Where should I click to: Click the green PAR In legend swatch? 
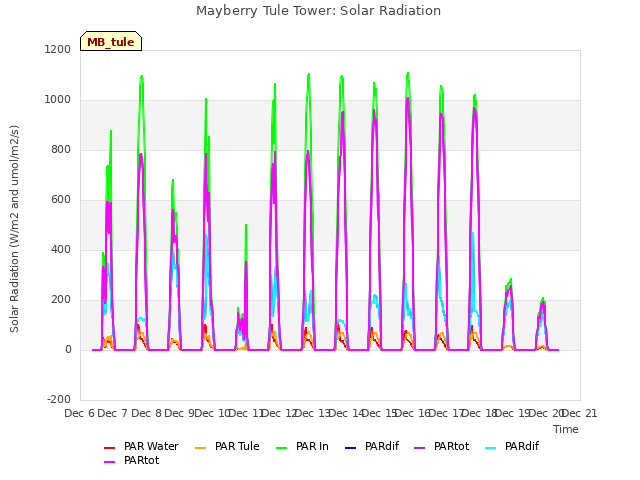[x=282, y=448]
